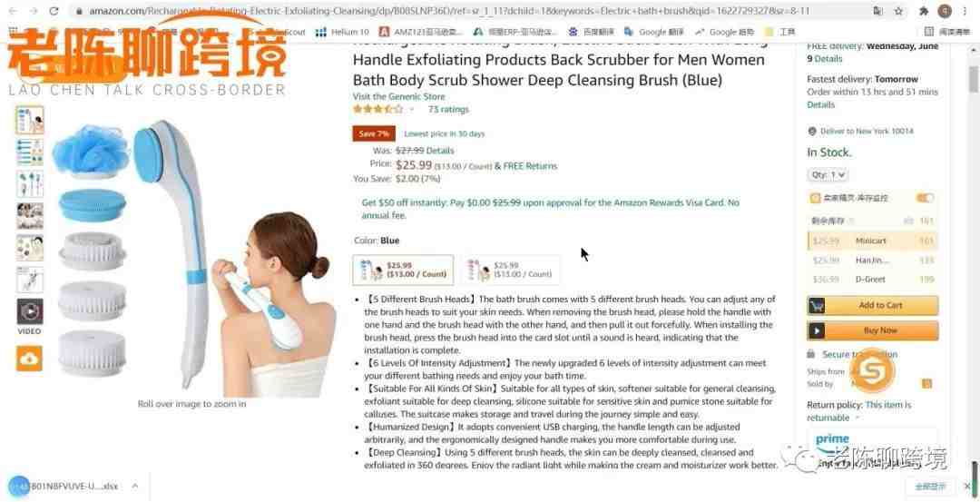Open the 73 ratings link

(x=448, y=110)
